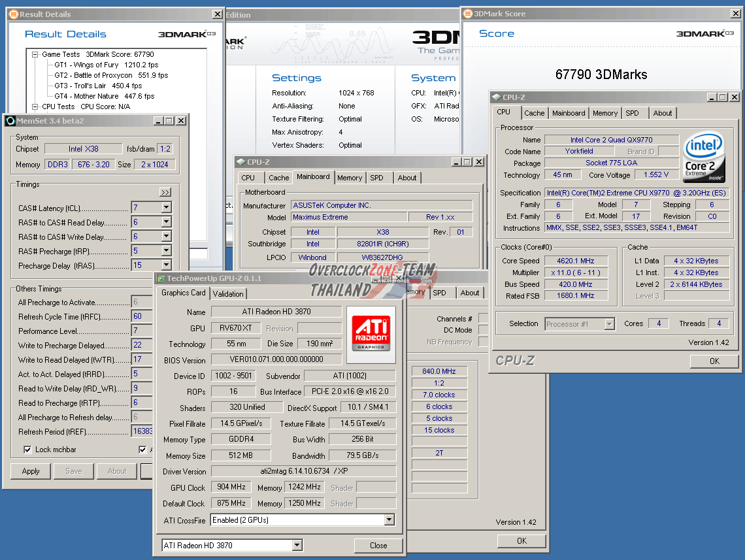The height and width of the screenshot is (560, 745).
Task: Toggle the checkbox right of Lock mchbar
Action: (x=142, y=450)
